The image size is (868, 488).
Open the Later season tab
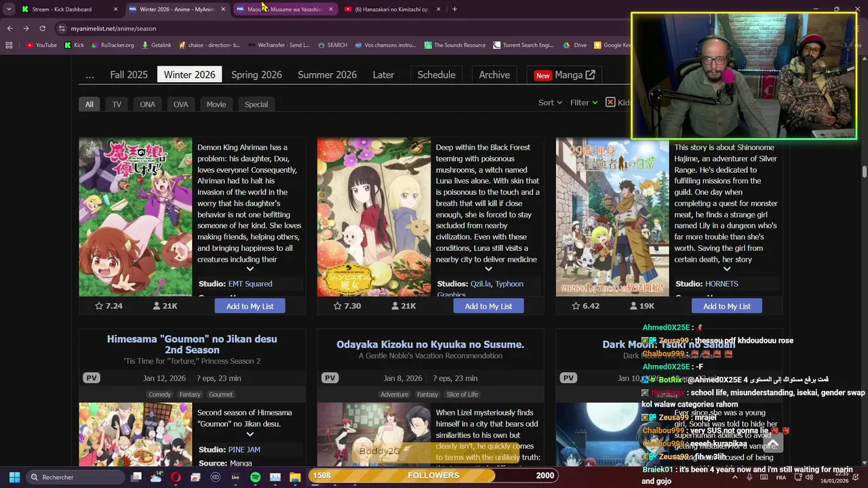(383, 75)
